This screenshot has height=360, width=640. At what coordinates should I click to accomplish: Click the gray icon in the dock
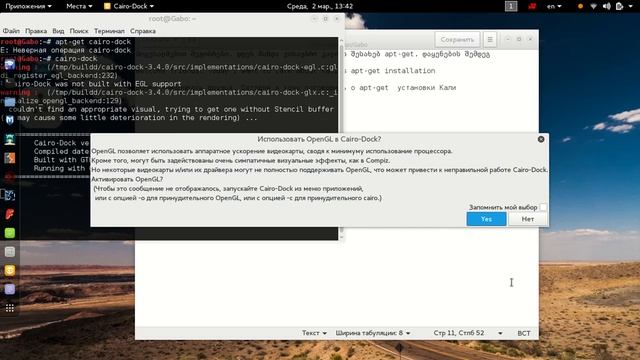[10, 252]
